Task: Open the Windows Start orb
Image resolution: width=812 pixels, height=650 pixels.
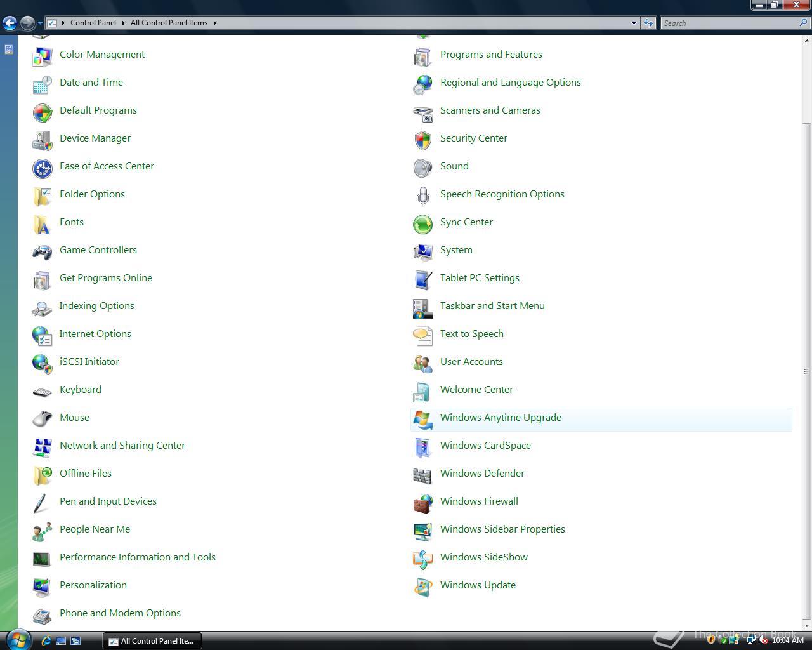Action: click(x=18, y=640)
